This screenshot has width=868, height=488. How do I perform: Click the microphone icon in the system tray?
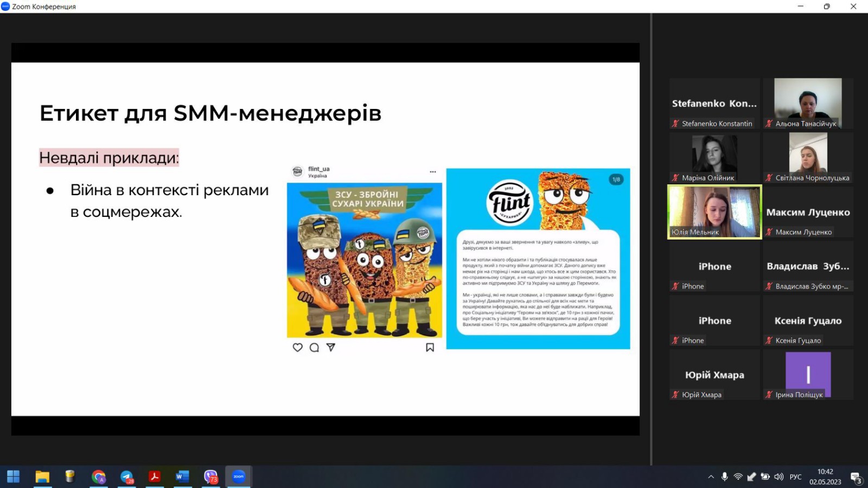tap(724, 477)
